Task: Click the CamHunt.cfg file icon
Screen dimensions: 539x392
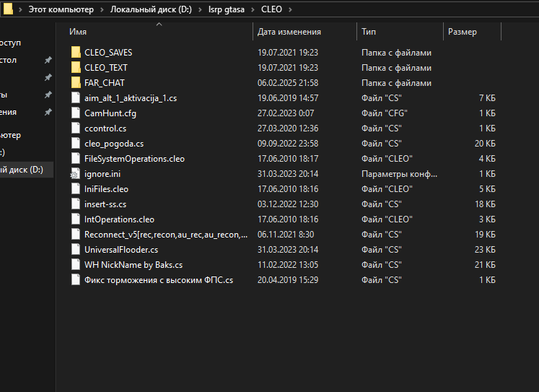Action: click(x=76, y=113)
